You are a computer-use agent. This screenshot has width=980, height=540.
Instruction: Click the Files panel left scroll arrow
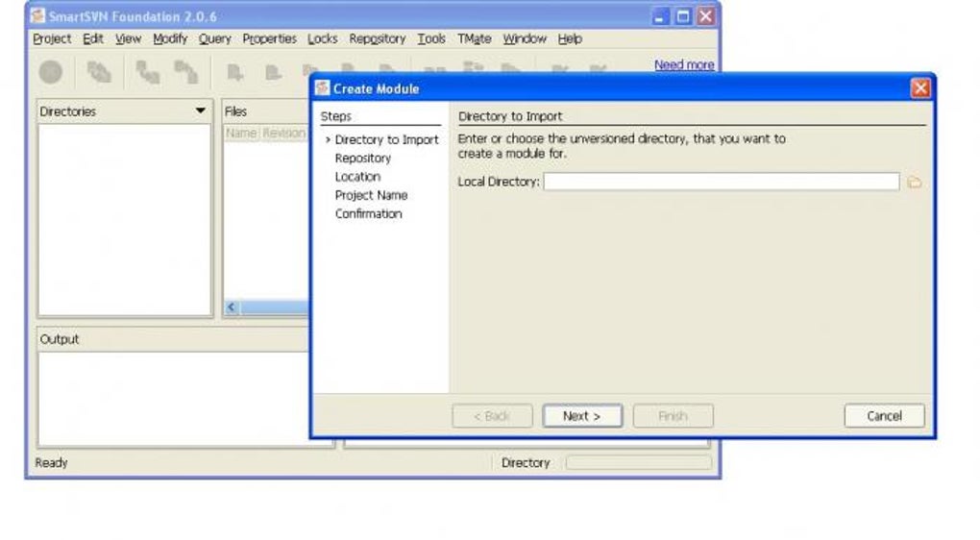pyautogui.click(x=232, y=307)
